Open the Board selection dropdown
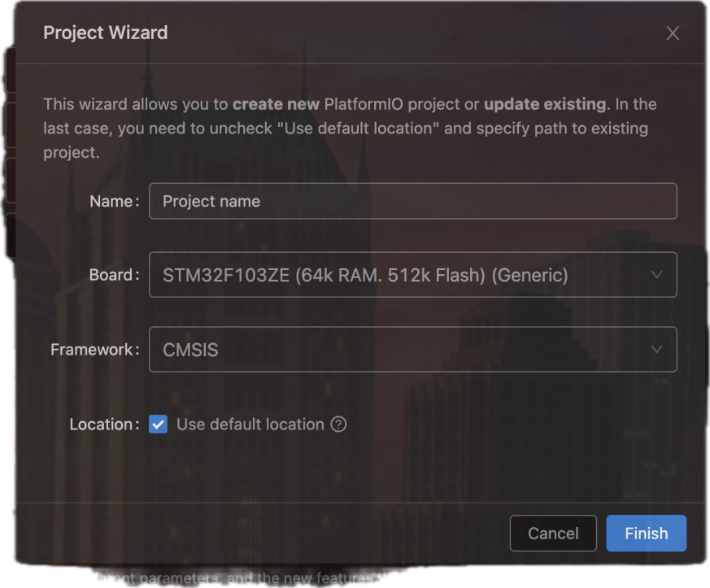This screenshot has width=710, height=588. click(412, 275)
